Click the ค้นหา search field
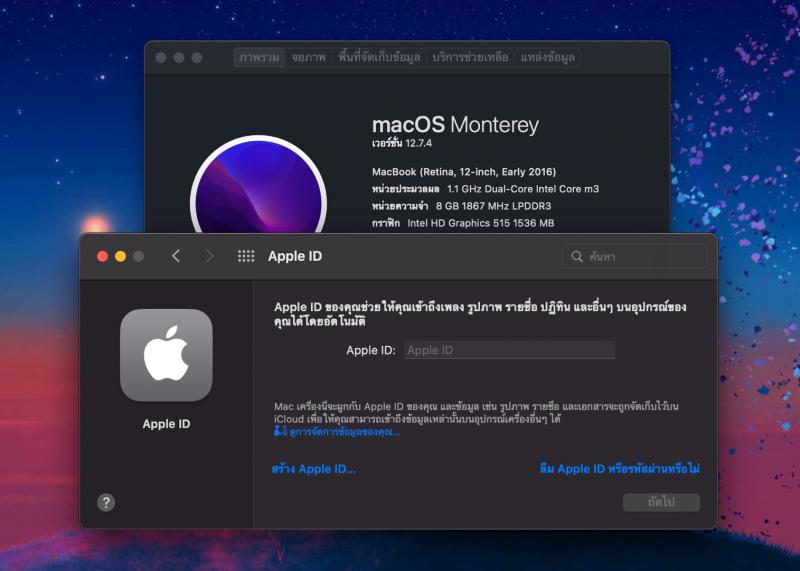The height and width of the screenshot is (571, 800). point(634,256)
